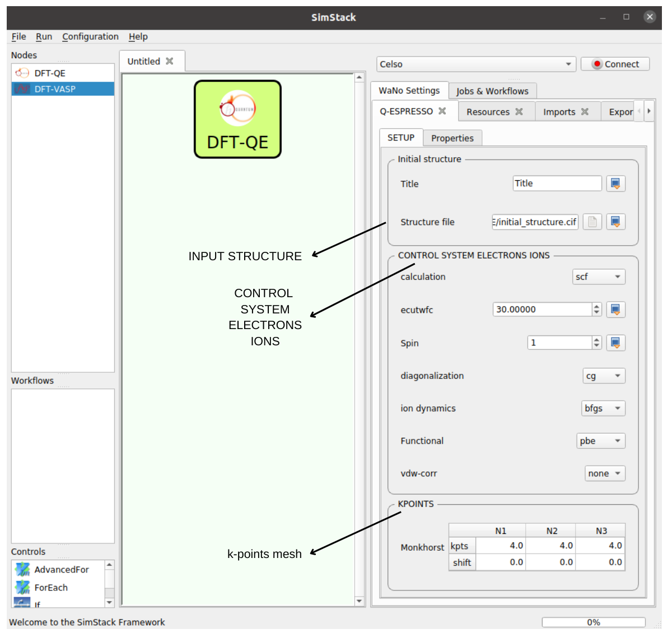Click the shift N1 cell
Image resolution: width=672 pixels, height=638 pixels.
point(501,562)
